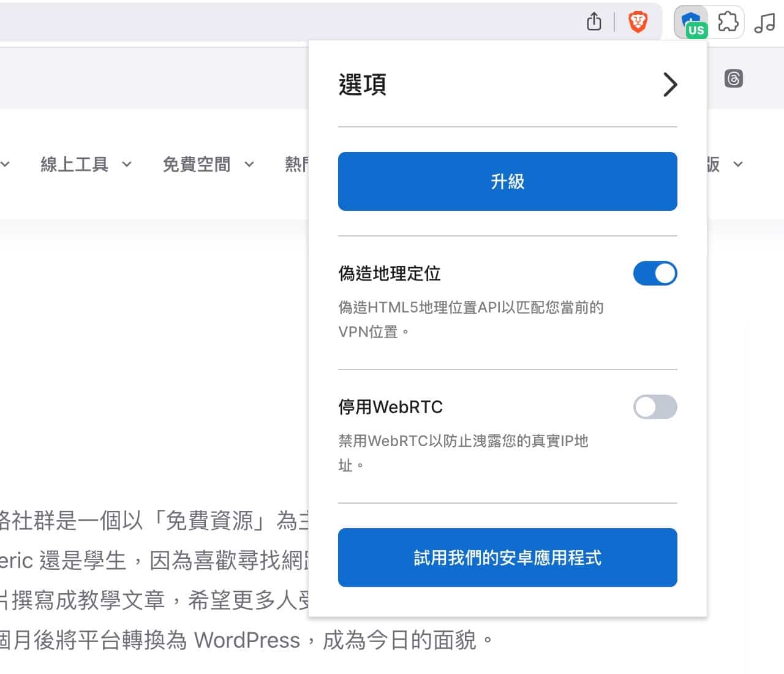The height and width of the screenshot is (674, 784).
Task: Click the 偽造地理定位 label text
Action: click(x=390, y=273)
